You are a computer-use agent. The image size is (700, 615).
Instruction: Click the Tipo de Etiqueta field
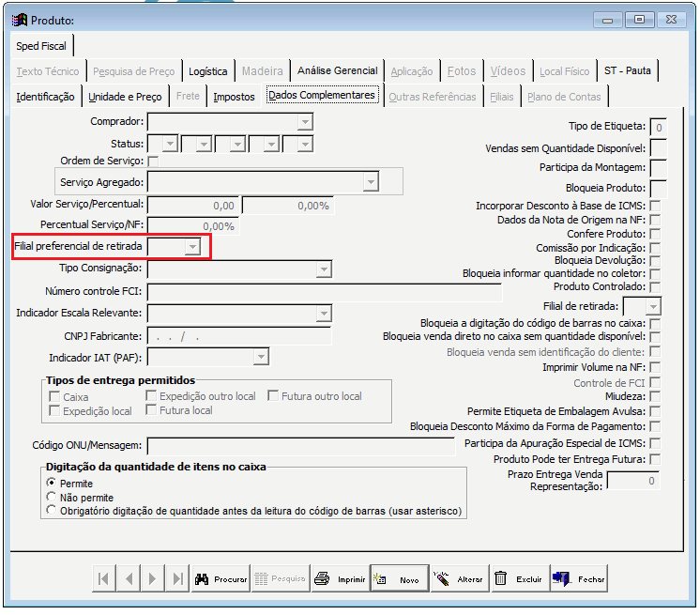659,128
